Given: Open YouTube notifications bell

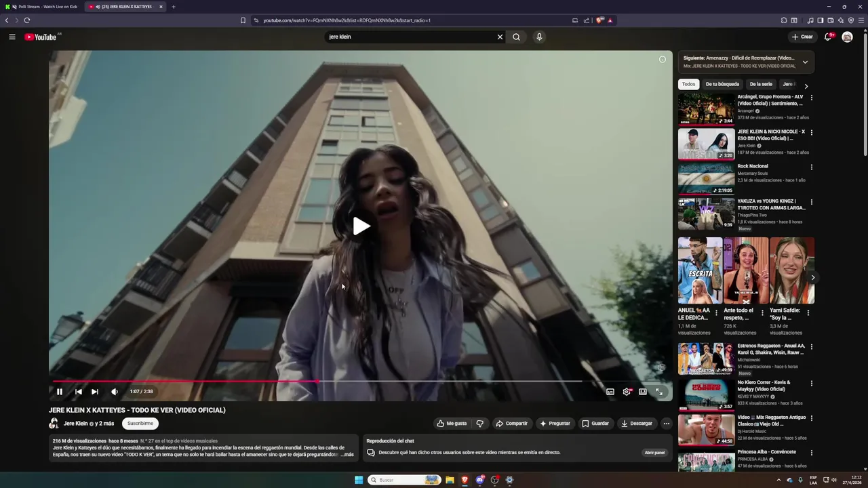Looking at the screenshot, I should pyautogui.click(x=828, y=37).
